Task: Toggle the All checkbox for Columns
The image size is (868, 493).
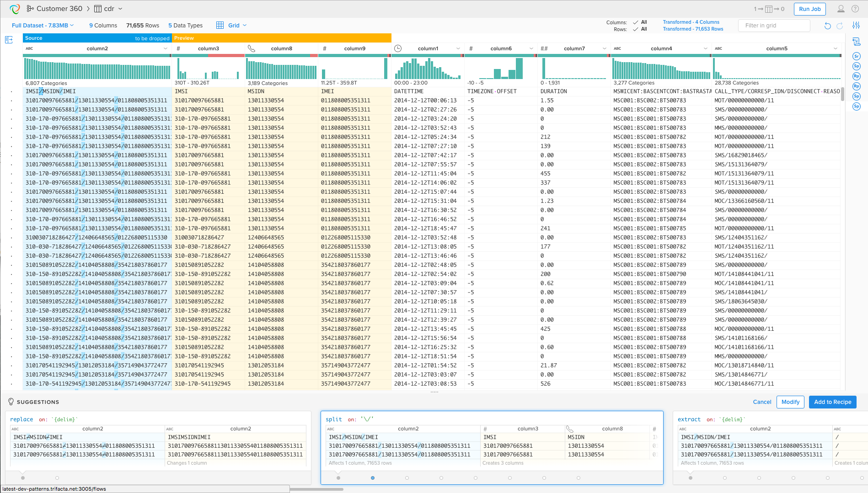Action: click(637, 22)
